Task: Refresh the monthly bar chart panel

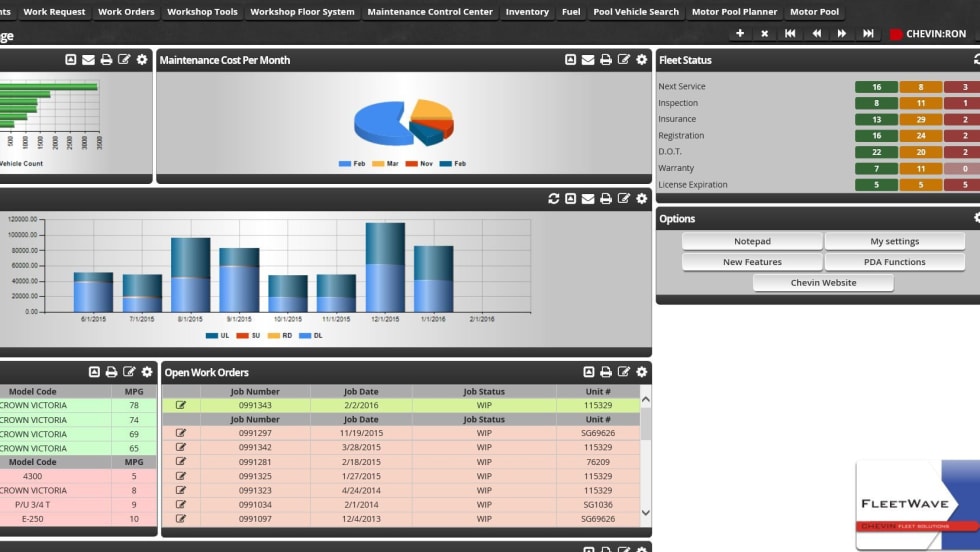Action: coord(553,199)
